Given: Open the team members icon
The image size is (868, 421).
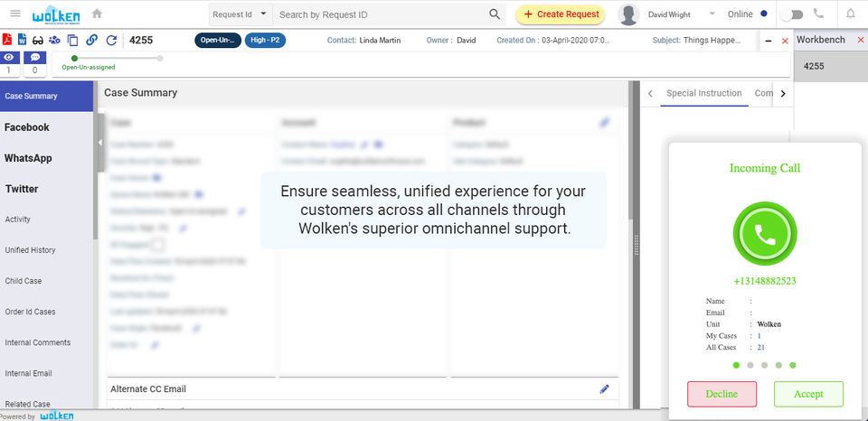Looking at the screenshot, I should coord(54,40).
